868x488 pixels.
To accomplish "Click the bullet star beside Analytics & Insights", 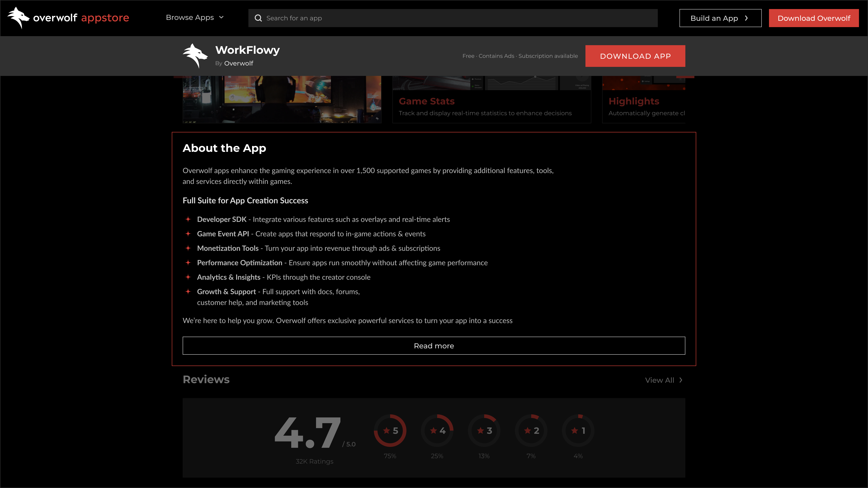I will point(188,277).
